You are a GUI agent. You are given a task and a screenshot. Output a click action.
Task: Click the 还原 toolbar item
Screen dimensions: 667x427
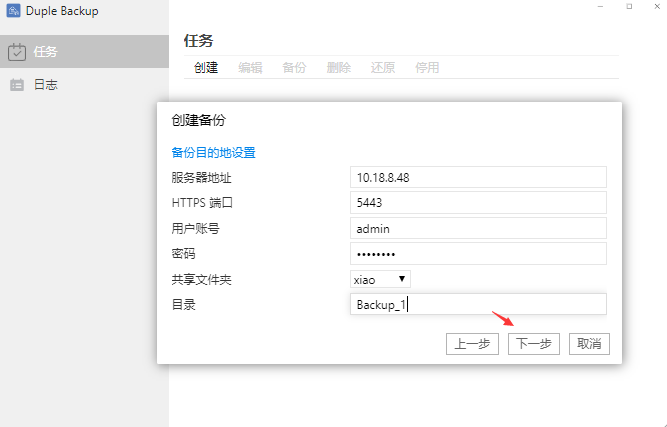pyautogui.click(x=382, y=68)
